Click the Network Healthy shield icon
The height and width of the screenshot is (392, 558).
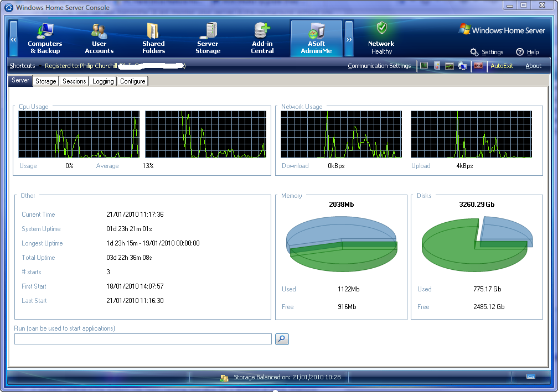(x=381, y=28)
